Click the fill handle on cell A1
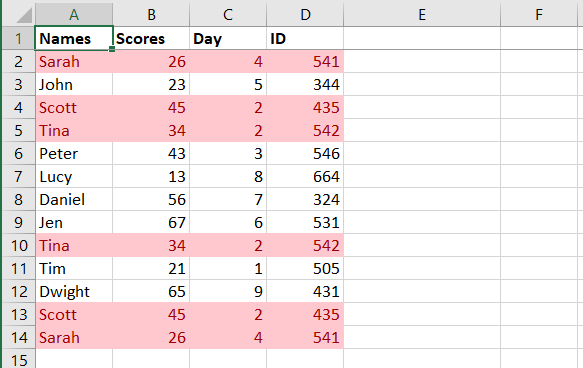This screenshot has width=583, height=368. click(x=112, y=49)
